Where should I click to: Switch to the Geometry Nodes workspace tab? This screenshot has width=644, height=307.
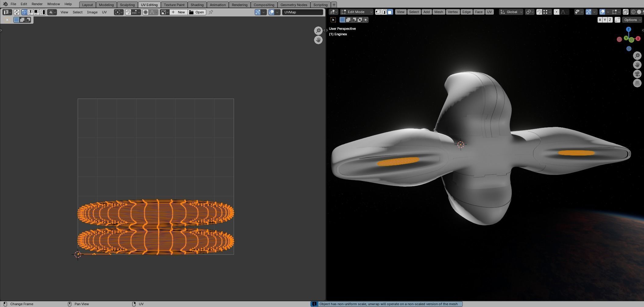click(294, 5)
